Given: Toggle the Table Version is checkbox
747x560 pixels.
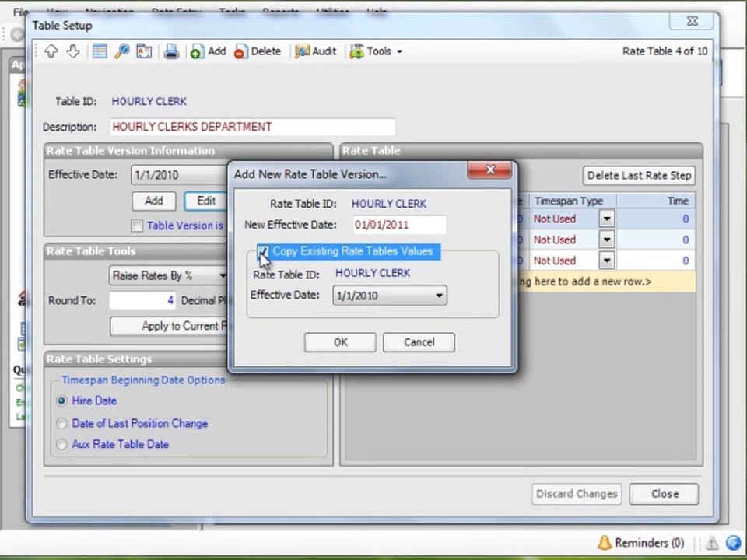Looking at the screenshot, I should click(x=137, y=226).
